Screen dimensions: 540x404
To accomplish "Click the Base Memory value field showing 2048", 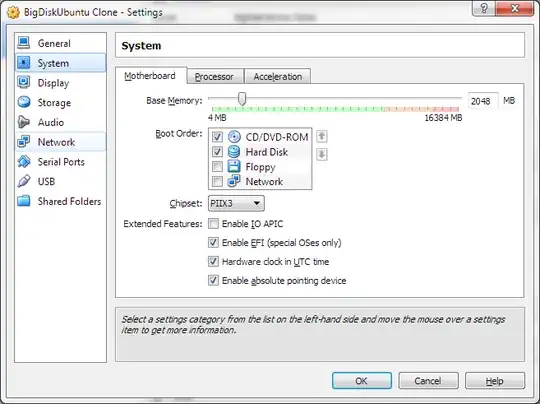I will (483, 101).
